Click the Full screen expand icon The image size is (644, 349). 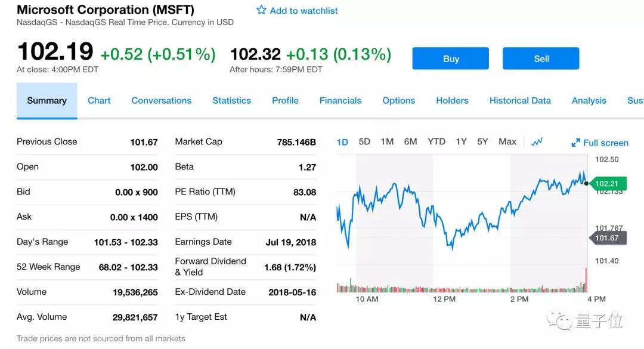pos(575,143)
